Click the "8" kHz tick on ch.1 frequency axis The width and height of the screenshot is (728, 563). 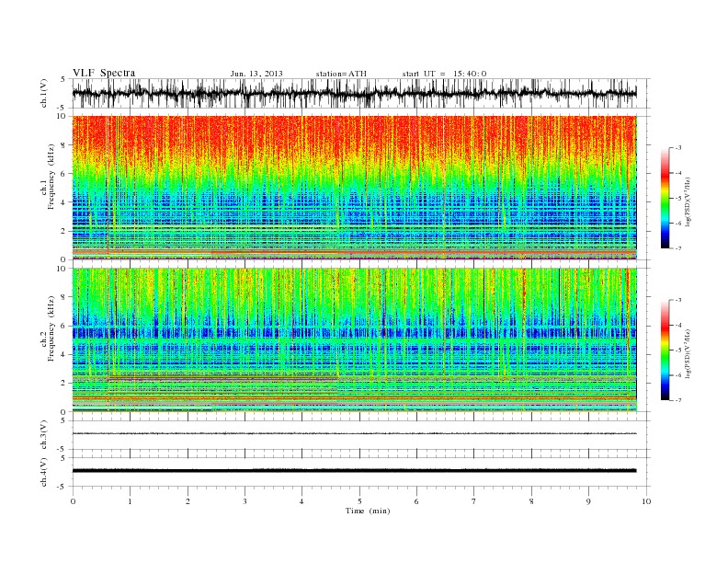[63, 145]
